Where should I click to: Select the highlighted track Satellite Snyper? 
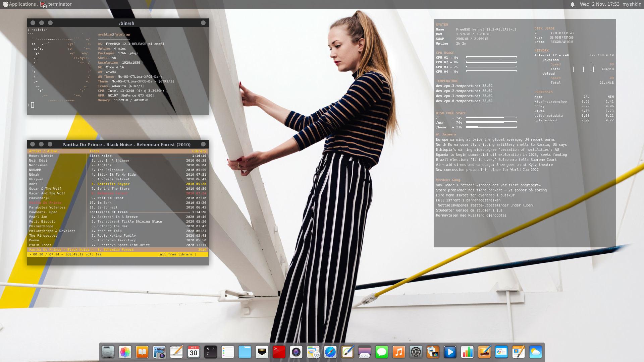pyautogui.click(x=148, y=184)
